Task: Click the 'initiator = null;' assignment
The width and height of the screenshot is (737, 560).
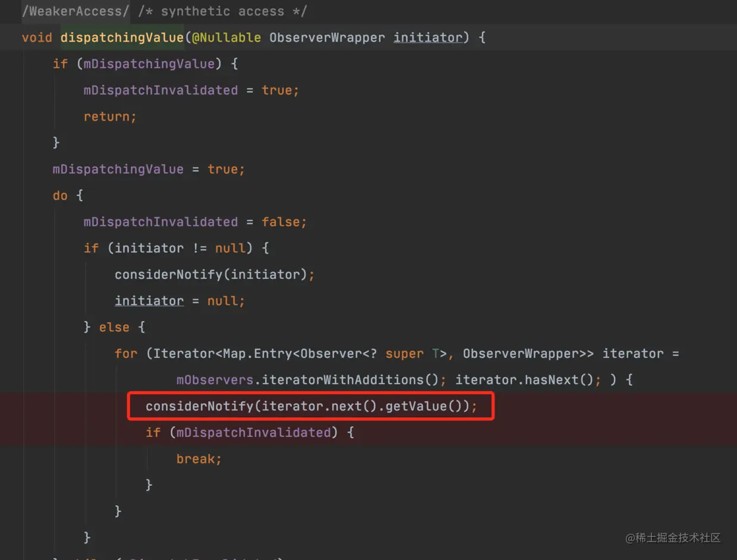Action: pos(179,301)
